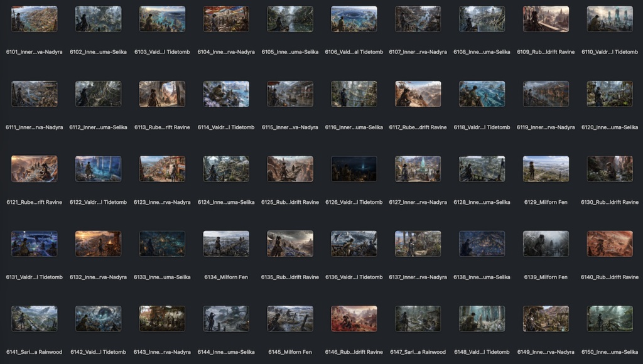Select the 6109 Ravine thumbnail image
The image size is (643, 364).
[546, 19]
